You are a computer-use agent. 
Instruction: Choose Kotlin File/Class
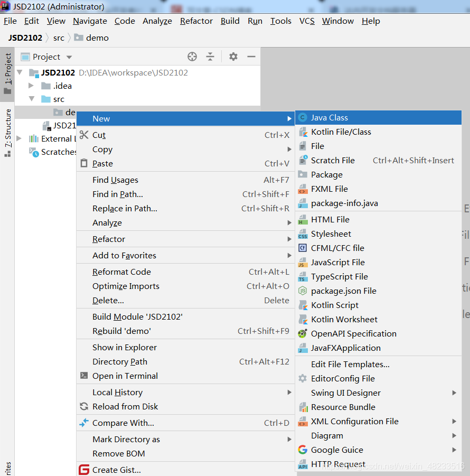pos(378,132)
